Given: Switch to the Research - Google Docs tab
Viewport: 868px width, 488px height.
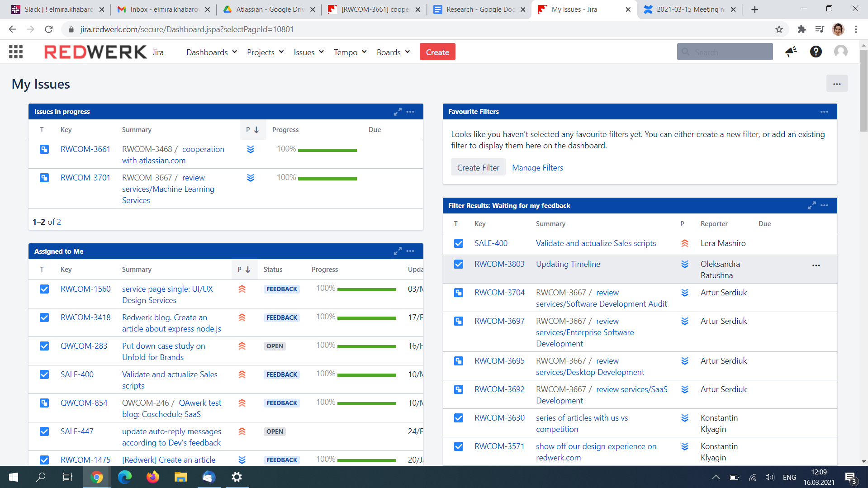Looking at the screenshot, I should (x=480, y=9).
